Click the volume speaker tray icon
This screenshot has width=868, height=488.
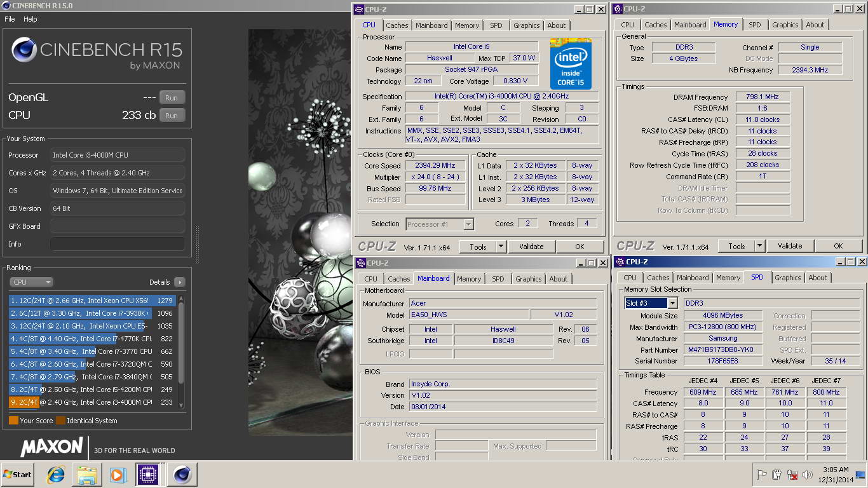[x=808, y=475]
